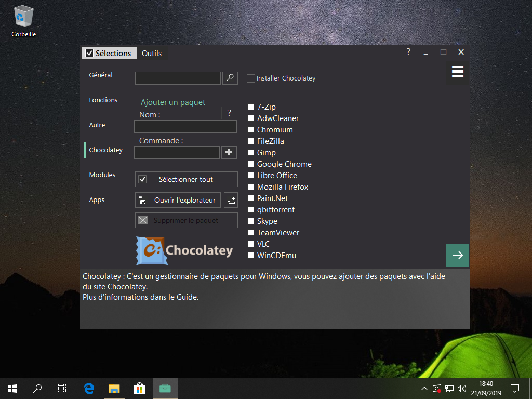
Task: Open the Modules section
Action: coord(102,175)
